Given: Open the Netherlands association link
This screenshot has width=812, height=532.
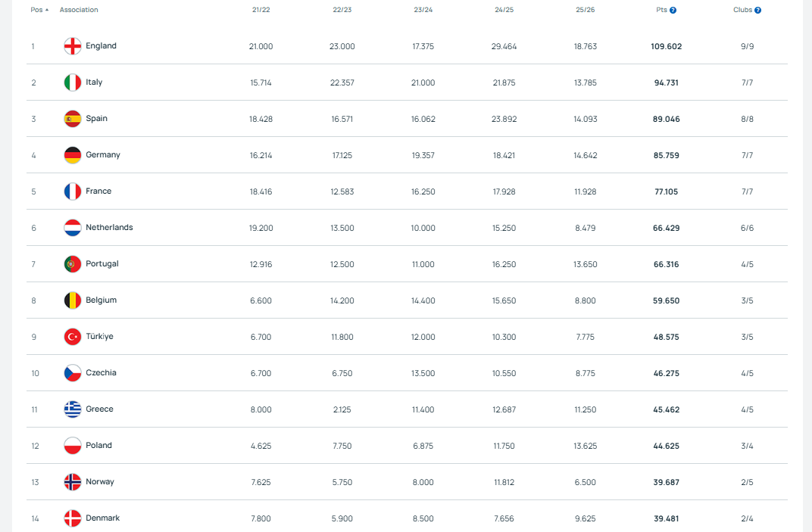Looking at the screenshot, I should 109,227.
